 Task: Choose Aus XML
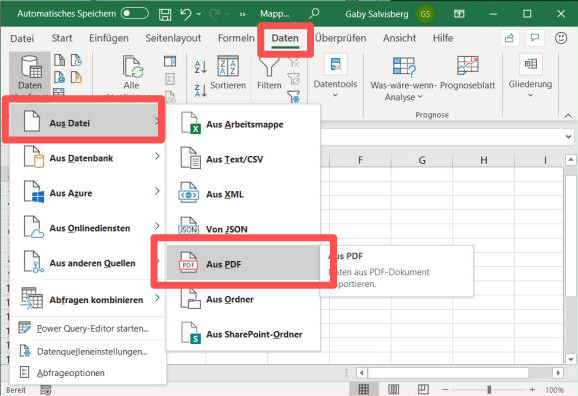pyautogui.click(x=243, y=194)
